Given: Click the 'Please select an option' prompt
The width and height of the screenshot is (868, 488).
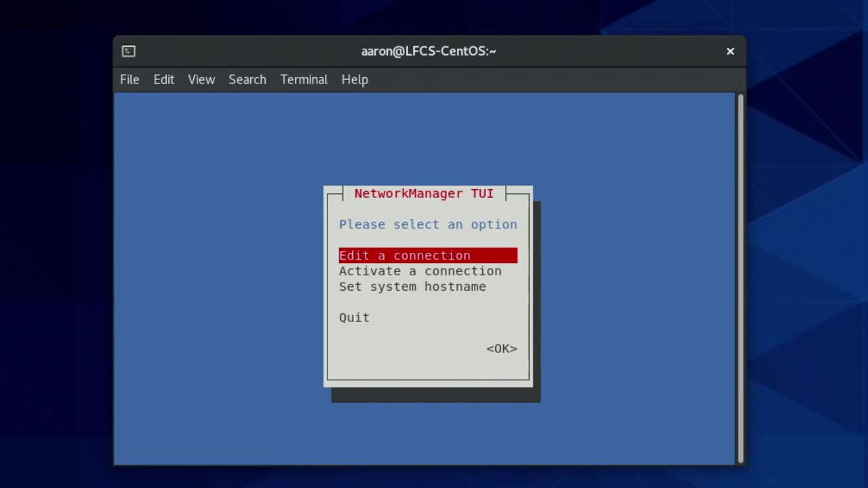Looking at the screenshot, I should (428, 224).
